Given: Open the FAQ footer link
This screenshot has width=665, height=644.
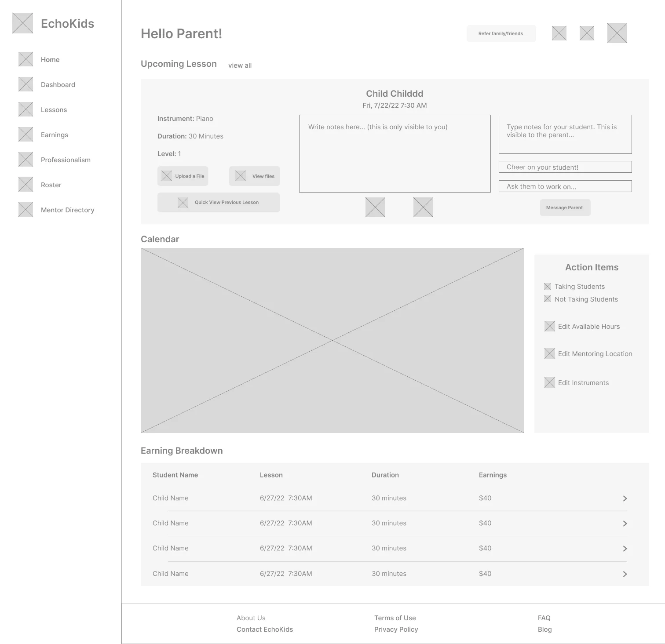Looking at the screenshot, I should point(544,618).
